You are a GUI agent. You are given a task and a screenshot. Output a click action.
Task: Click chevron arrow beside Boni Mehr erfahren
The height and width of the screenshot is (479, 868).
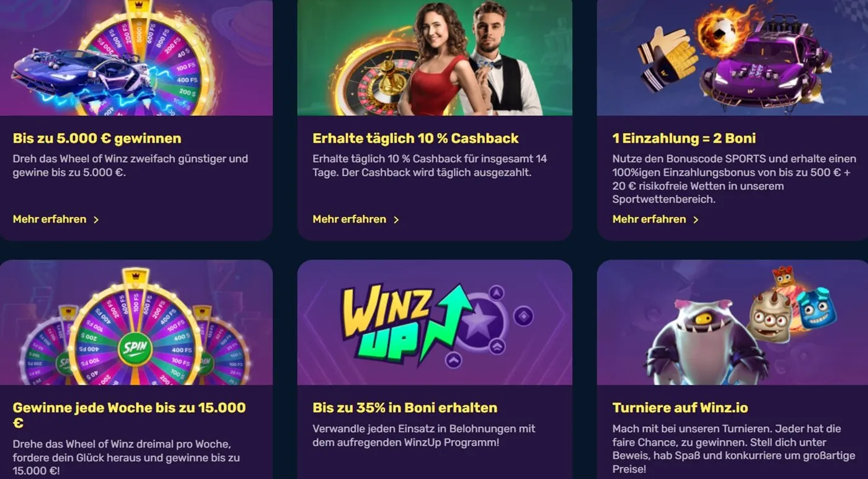click(696, 220)
